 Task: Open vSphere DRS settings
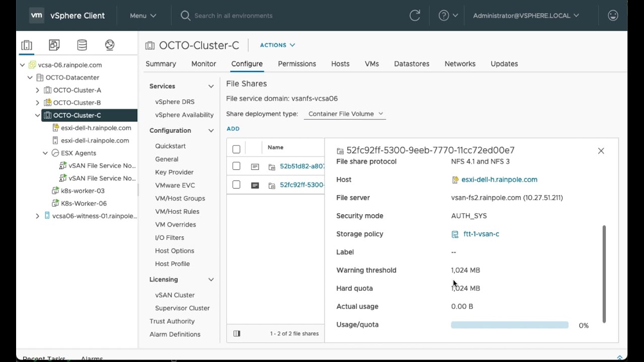coord(175,102)
